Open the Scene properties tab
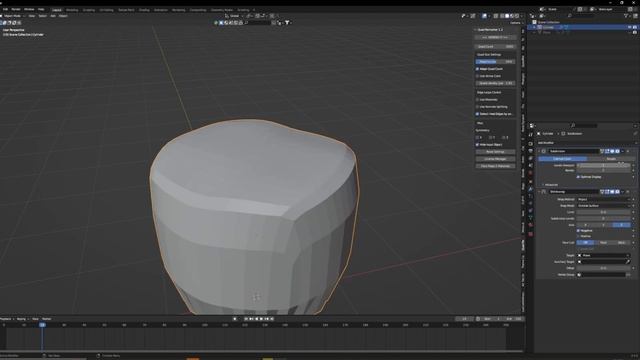The image size is (640, 360). pos(531,165)
